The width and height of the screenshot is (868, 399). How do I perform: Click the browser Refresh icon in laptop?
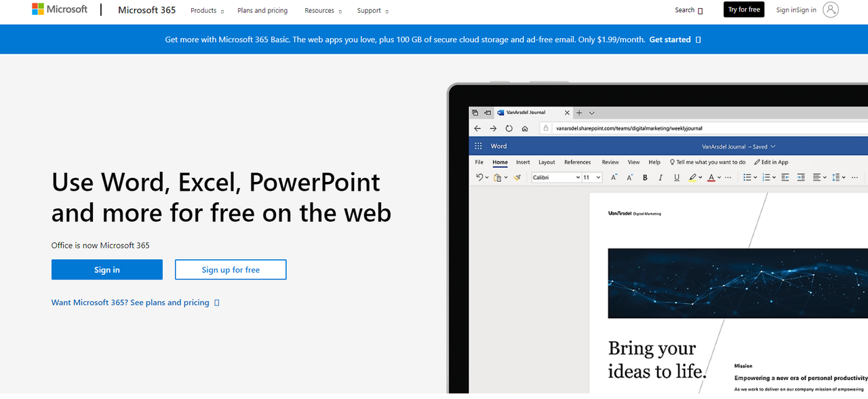point(509,128)
